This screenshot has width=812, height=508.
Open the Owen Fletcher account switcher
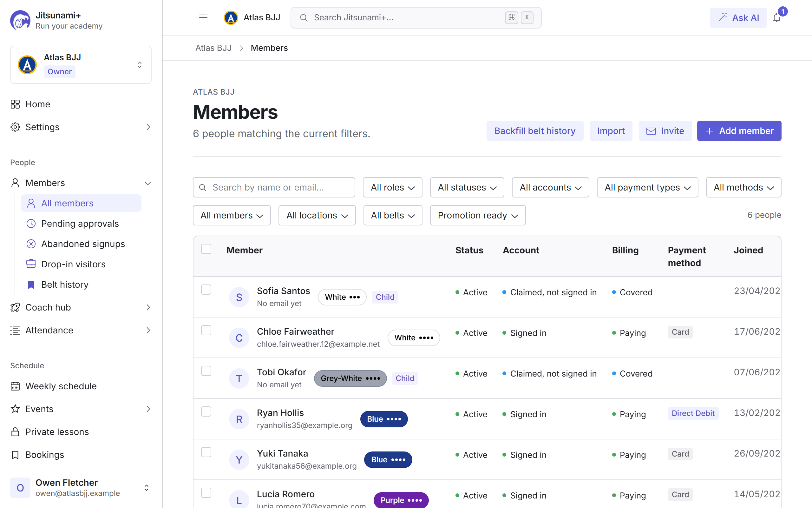(81, 487)
